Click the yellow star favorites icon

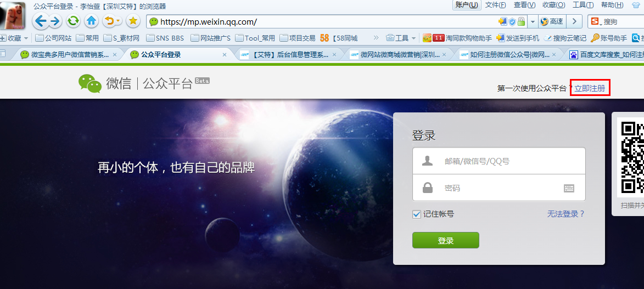[x=133, y=21]
